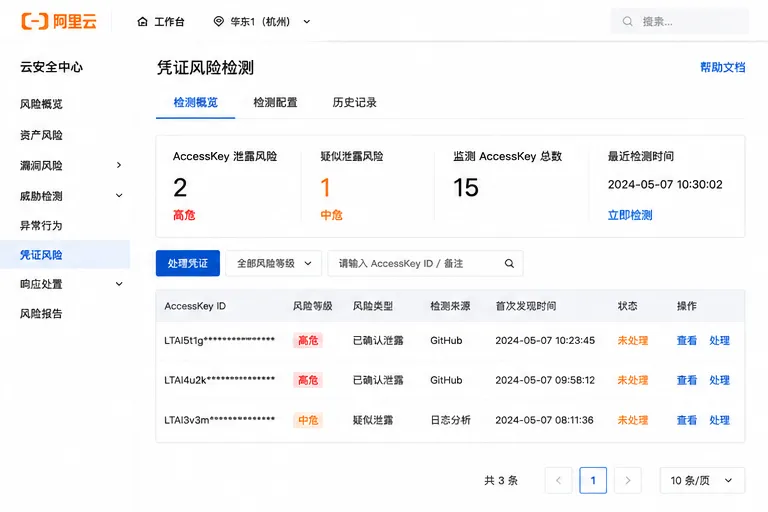Go to next page arrow

click(627, 480)
